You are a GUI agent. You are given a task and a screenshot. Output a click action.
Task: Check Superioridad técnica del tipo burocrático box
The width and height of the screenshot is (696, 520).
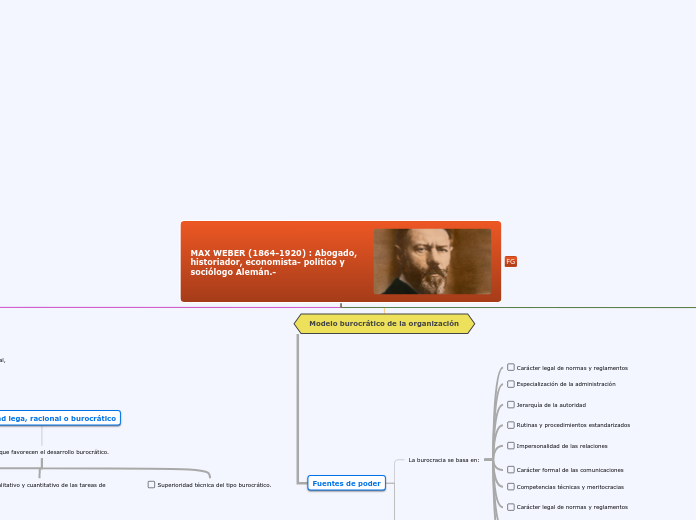151,485
